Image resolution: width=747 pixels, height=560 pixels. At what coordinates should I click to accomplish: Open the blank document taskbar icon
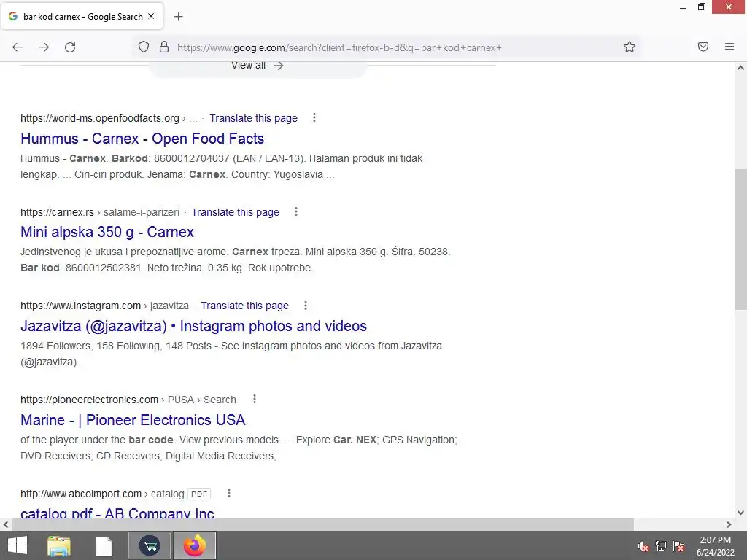(x=103, y=545)
